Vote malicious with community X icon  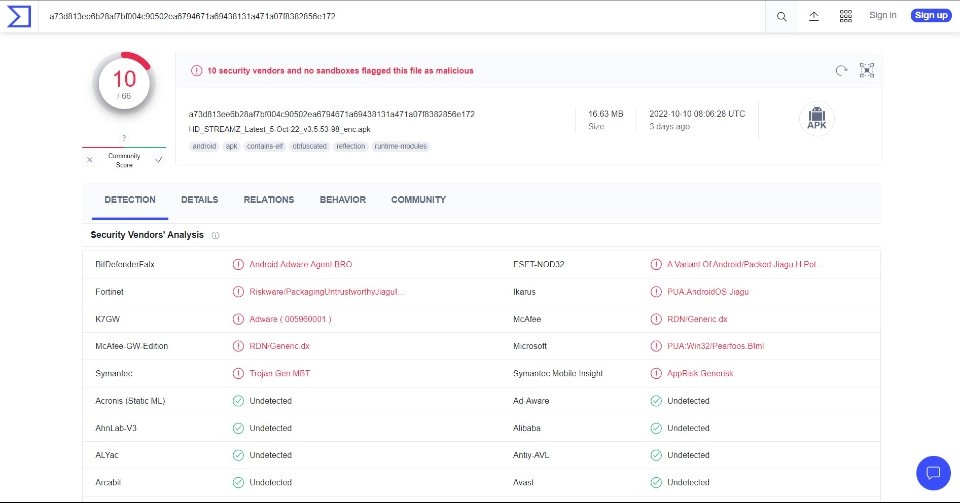90,160
